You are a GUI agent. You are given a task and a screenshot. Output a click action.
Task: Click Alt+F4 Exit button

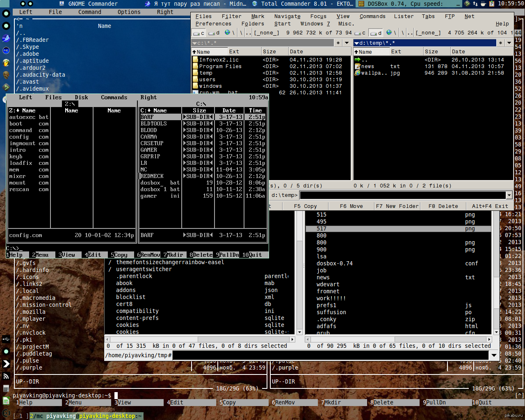(x=490, y=206)
